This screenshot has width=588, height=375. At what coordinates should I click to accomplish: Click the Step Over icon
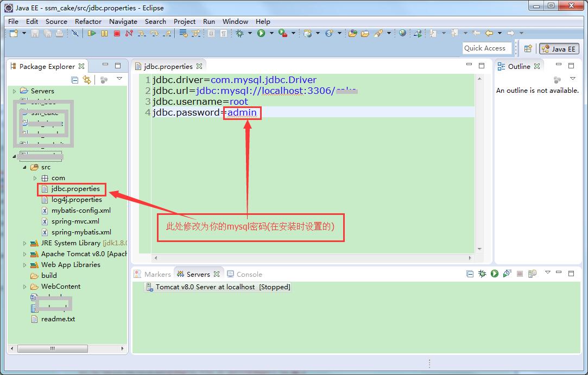(154, 33)
